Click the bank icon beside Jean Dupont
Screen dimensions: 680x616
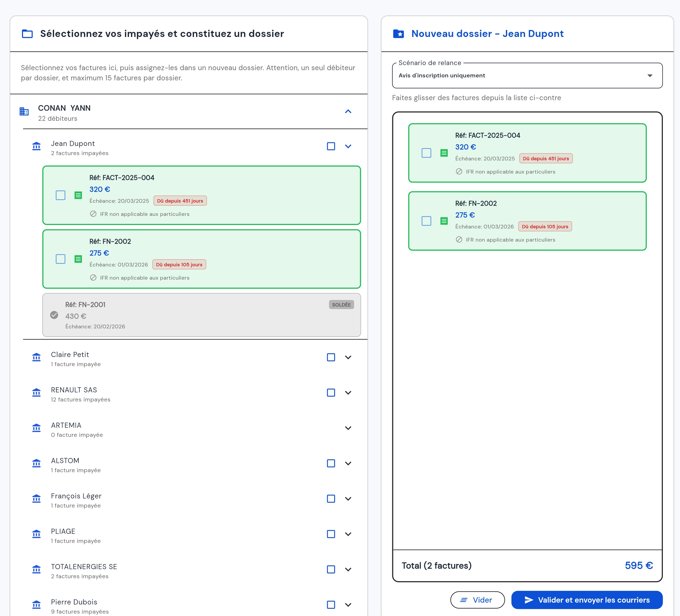[x=36, y=146]
